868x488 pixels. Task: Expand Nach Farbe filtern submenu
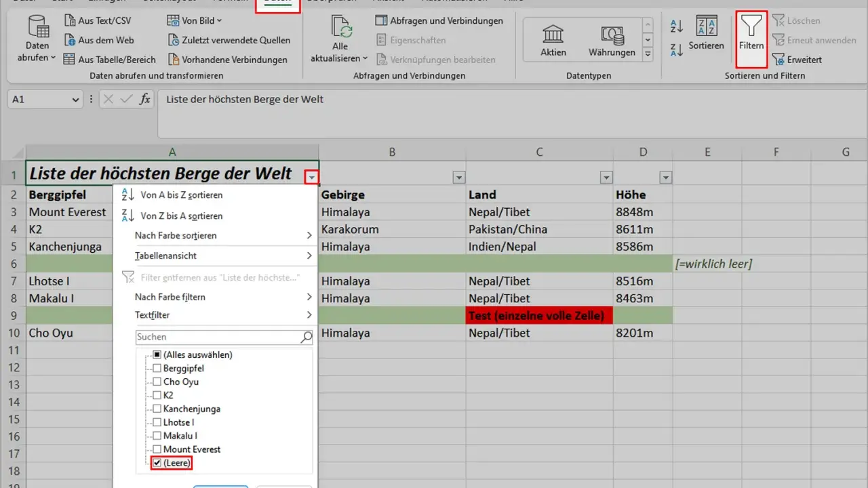click(x=216, y=297)
